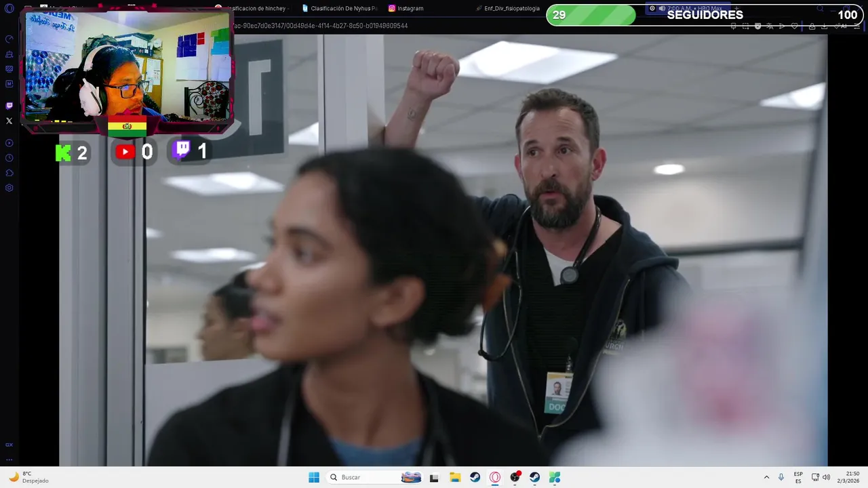This screenshot has width=868, height=488.
Task: Open the weather widget showing 8°C Despejado
Action: point(27,477)
